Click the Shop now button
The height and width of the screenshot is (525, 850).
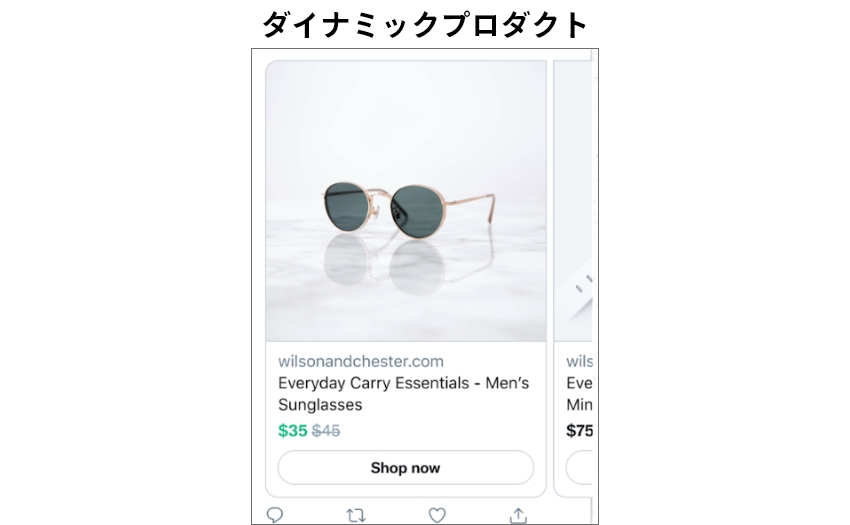(x=405, y=468)
